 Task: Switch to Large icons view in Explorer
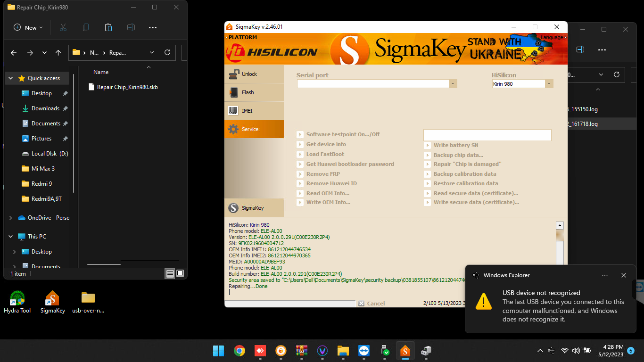tap(180, 273)
